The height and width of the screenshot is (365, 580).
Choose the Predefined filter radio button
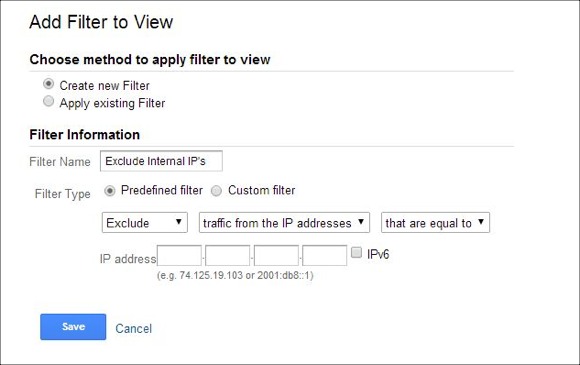(x=110, y=191)
